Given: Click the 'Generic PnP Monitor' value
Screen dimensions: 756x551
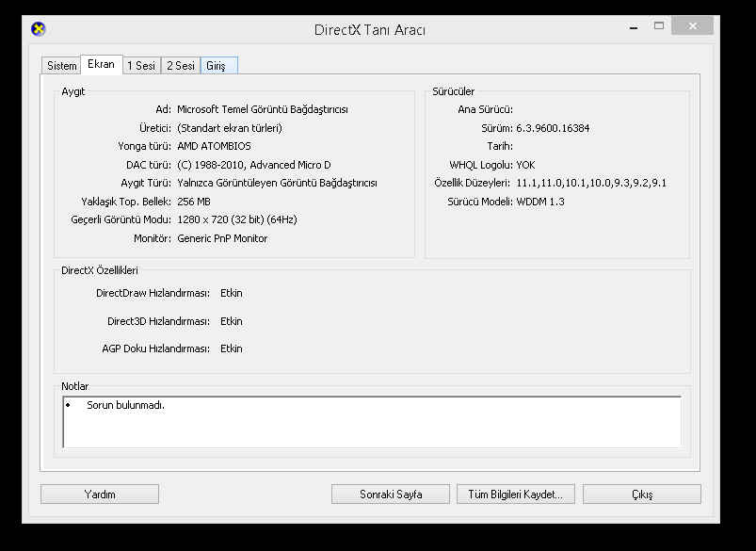Looking at the screenshot, I should coord(222,238).
